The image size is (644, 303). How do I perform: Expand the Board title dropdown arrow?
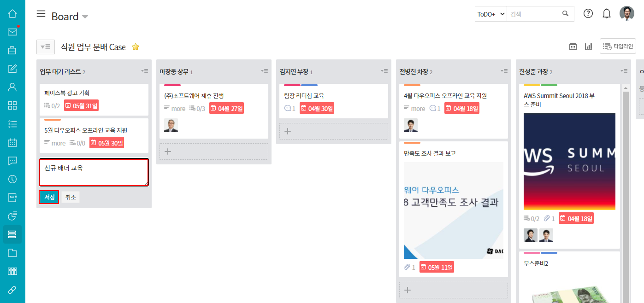(x=85, y=17)
